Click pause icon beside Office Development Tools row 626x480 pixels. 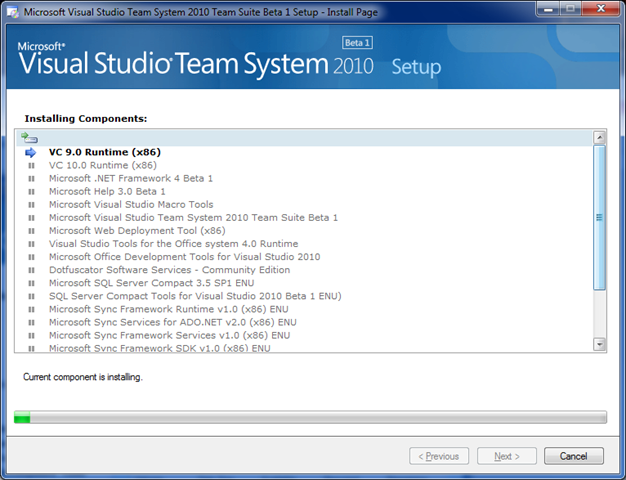(31, 257)
